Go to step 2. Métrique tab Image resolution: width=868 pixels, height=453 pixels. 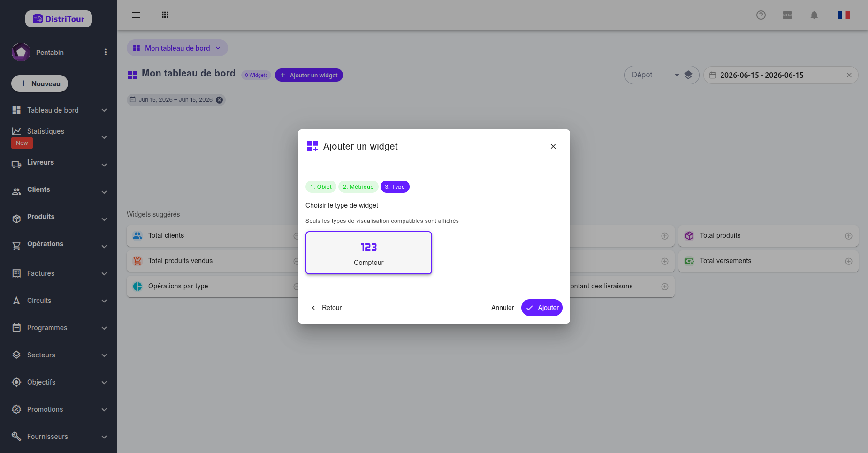(x=358, y=187)
